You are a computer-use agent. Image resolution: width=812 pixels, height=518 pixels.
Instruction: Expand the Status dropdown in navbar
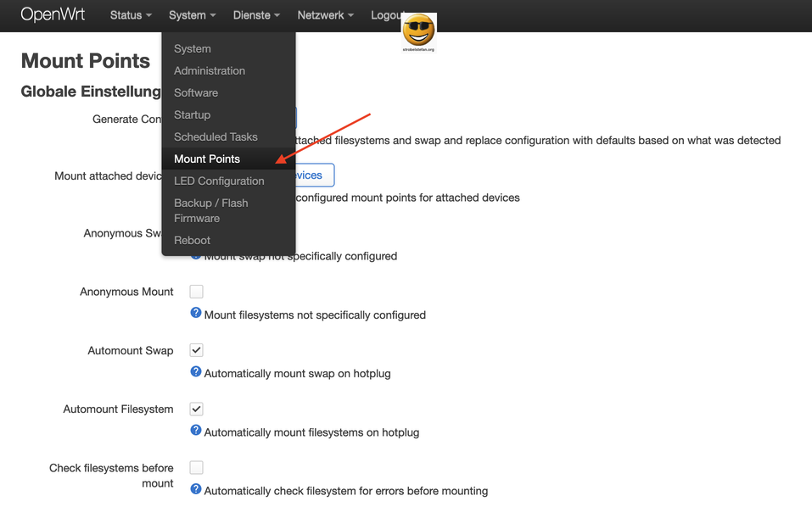coord(131,15)
